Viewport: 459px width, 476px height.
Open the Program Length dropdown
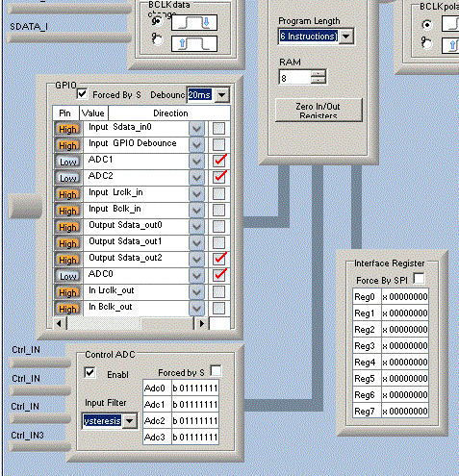pos(345,37)
